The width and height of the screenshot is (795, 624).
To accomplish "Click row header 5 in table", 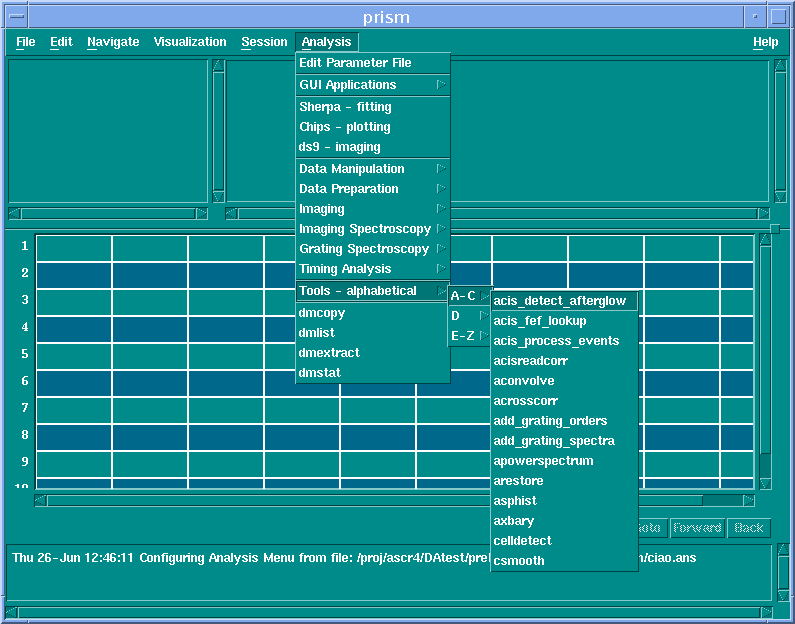I will pos(24,353).
